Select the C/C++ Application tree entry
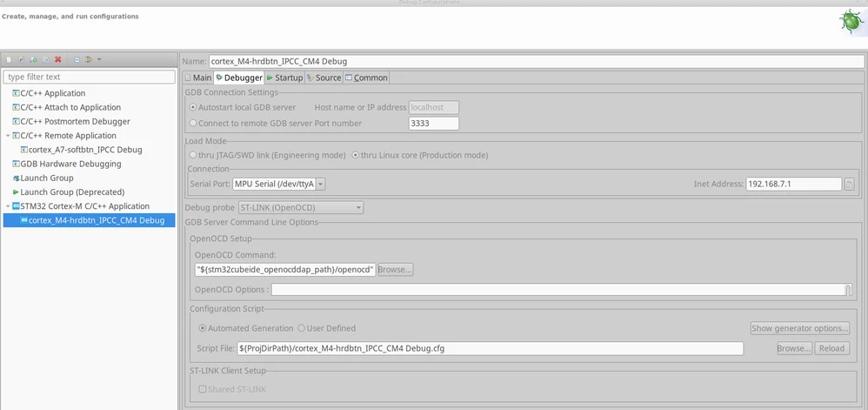Screen dimensions: 868x410 pos(49,93)
